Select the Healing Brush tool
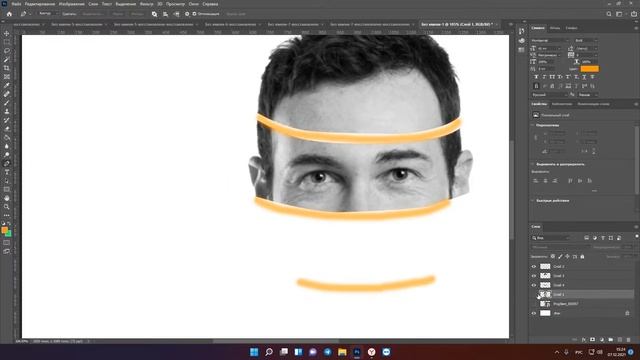Image resolution: width=640 pixels, height=360 pixels. (7, 94)
